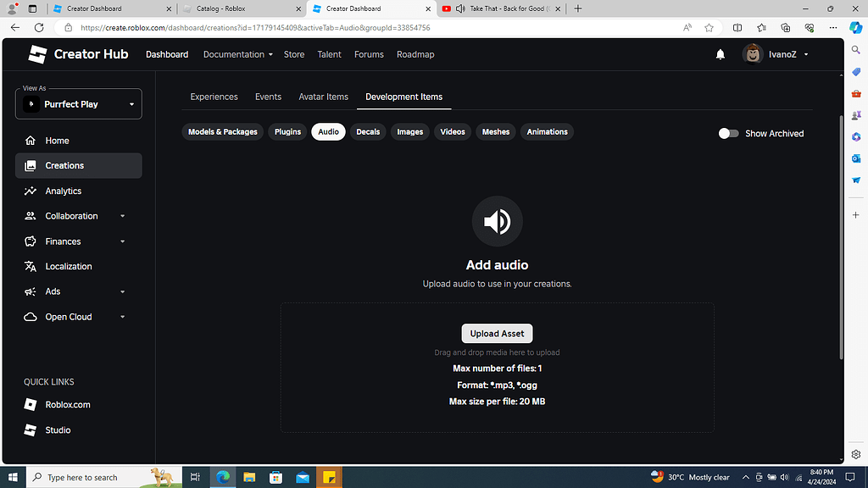Viewport: 868px width, 488px height.
Task: Open Forums in top navigation
Action: 369,54
